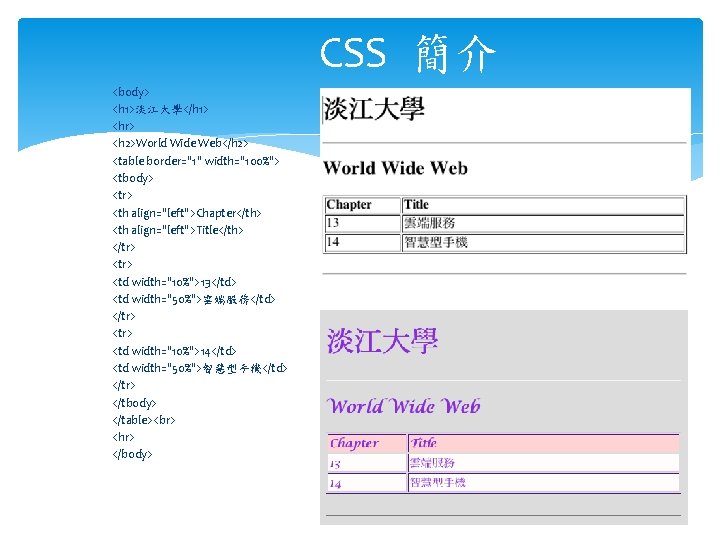
Task: Click the th align left Title line
Action: point(178,230)
